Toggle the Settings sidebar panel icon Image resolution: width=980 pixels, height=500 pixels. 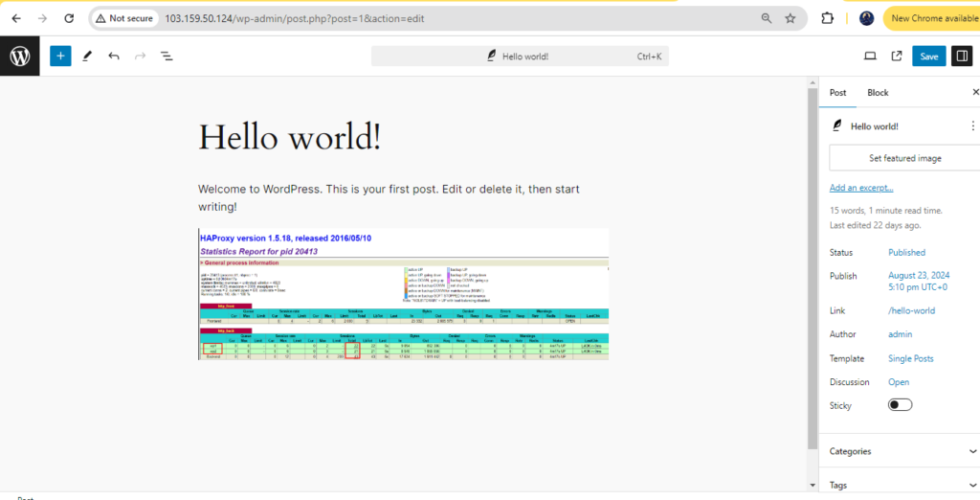point(961,57)
